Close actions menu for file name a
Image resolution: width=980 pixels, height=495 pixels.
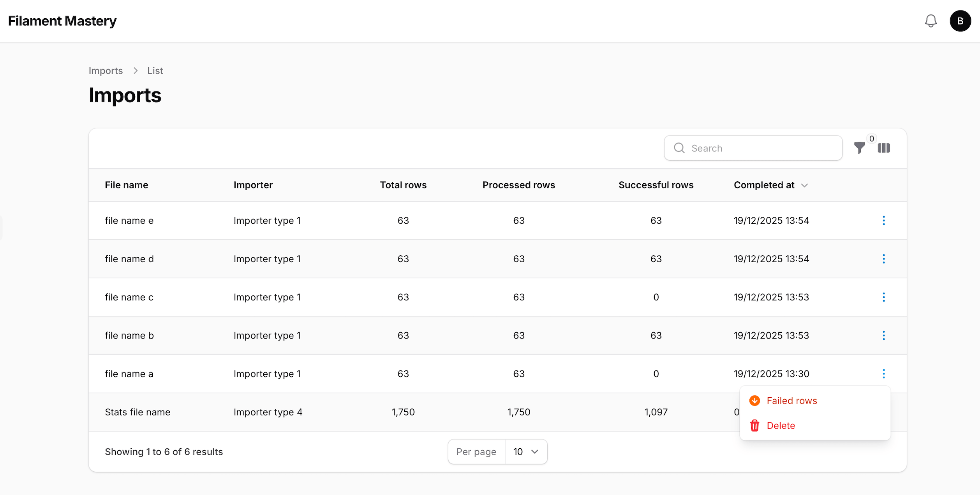point(883,374)
